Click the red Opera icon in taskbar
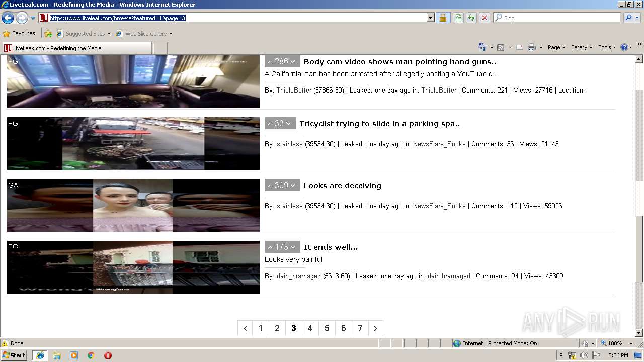This screenshot has height=362, width=644. tap(108, 355)
